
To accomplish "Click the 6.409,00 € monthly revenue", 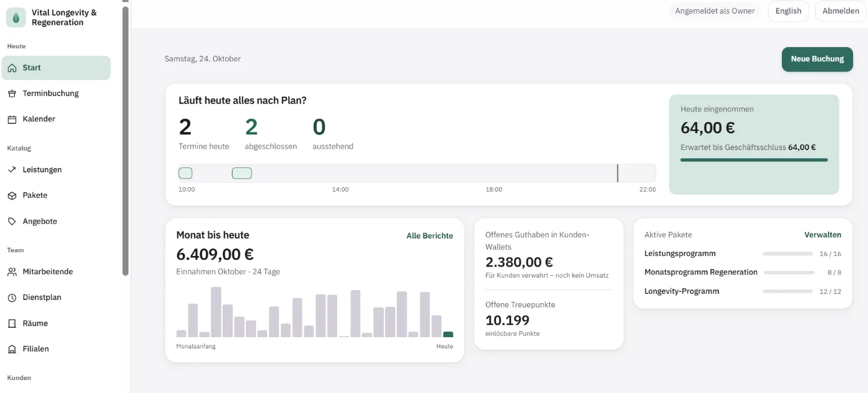I will coord(215,255).
